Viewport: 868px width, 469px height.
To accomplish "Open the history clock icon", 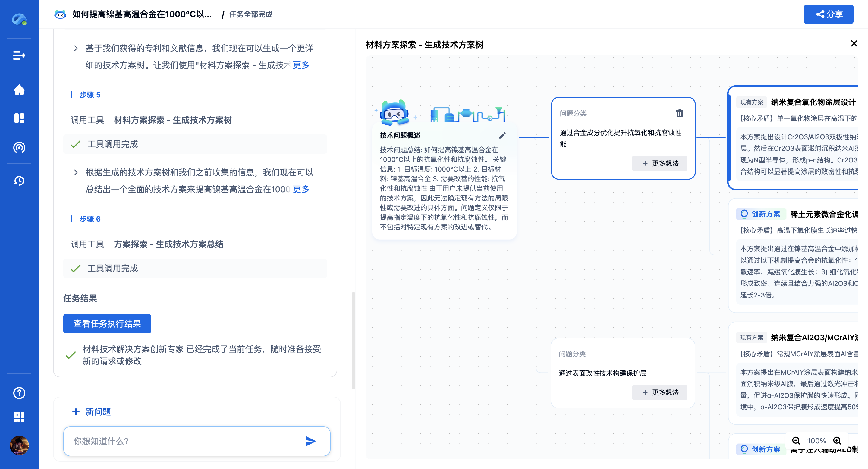I will tap(19, 181).
